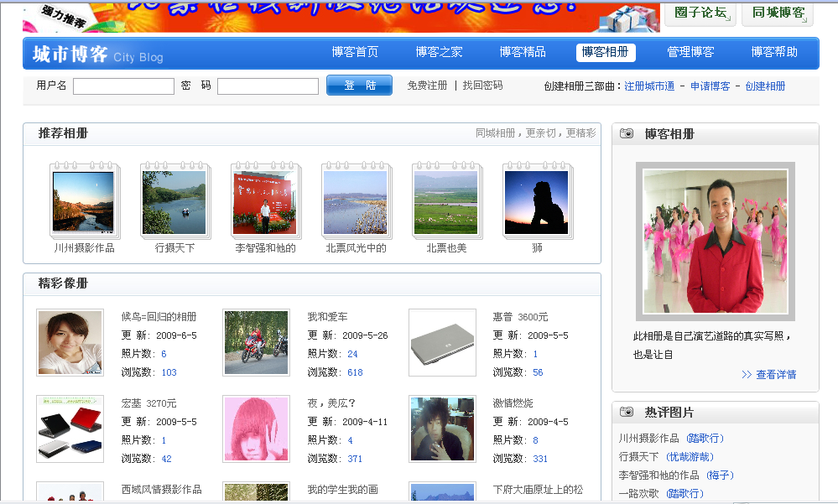Open the 注册城市通 link
The image size is (838, 504).
[649, 86]
